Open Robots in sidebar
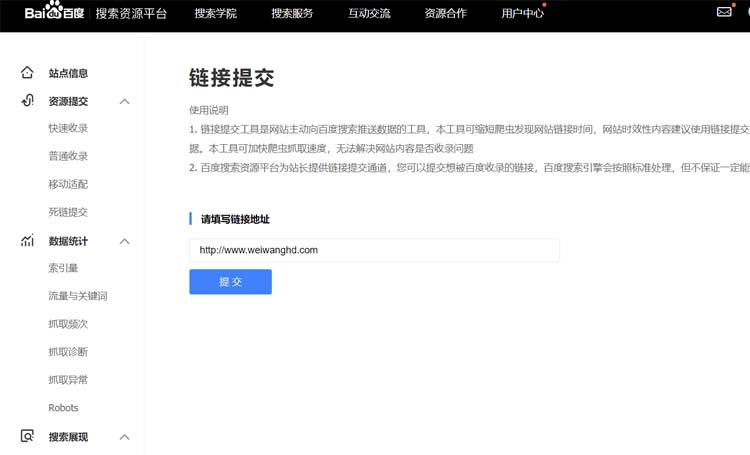This screenshot has width=750, height=455. [63, 408]
